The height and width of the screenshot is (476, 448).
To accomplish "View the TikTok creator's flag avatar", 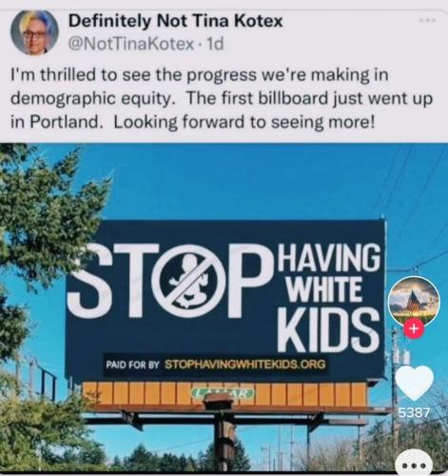I will [x=414, y=300].
